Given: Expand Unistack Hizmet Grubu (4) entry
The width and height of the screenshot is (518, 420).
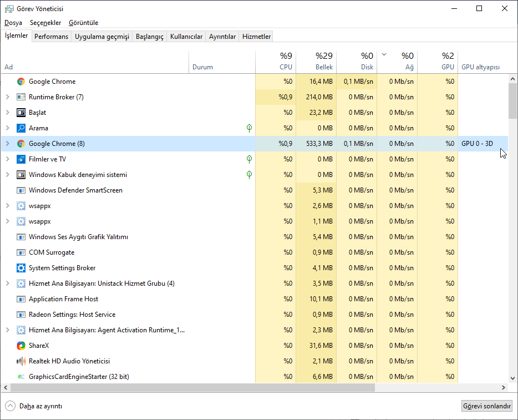Looking at the screenshot, I should tap(8, 283).
